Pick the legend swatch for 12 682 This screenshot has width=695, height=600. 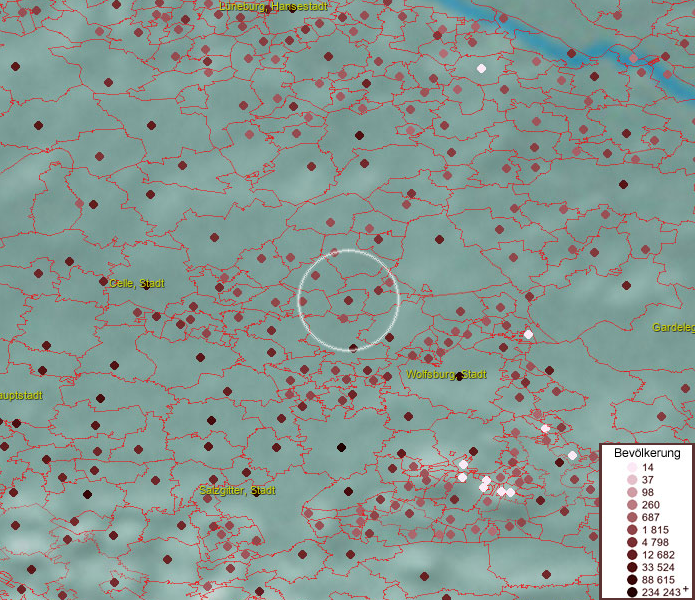point(632,555)
